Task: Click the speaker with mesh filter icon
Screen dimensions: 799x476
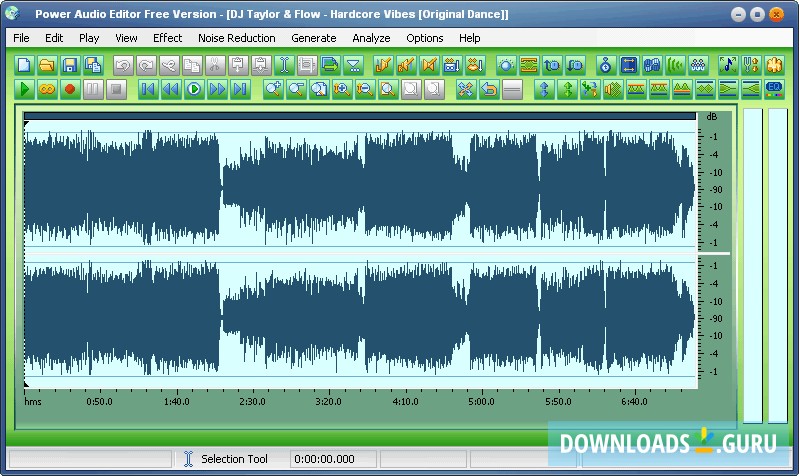Action: pyautogui.click(x=613, y=89)
